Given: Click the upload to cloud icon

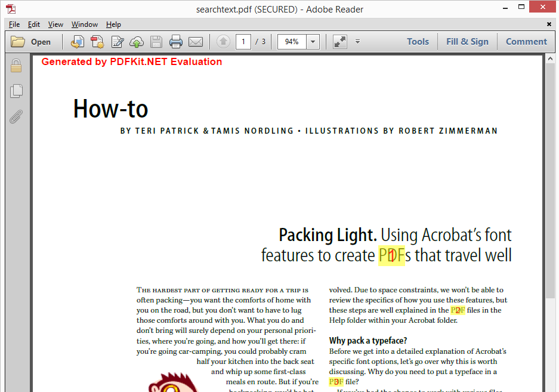Looking at the screenshot, I should pyautogui.click(x=137, y=42).
